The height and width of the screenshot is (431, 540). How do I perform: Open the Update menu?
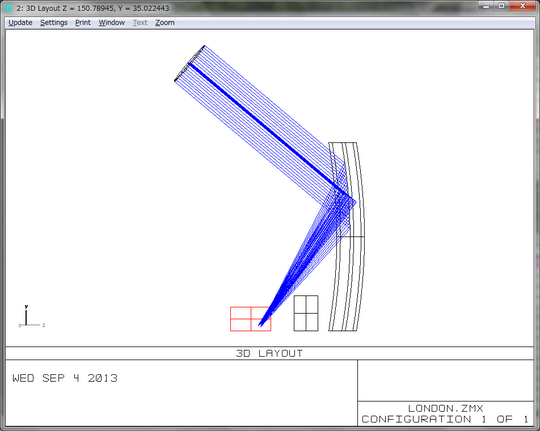coord(20,23)
